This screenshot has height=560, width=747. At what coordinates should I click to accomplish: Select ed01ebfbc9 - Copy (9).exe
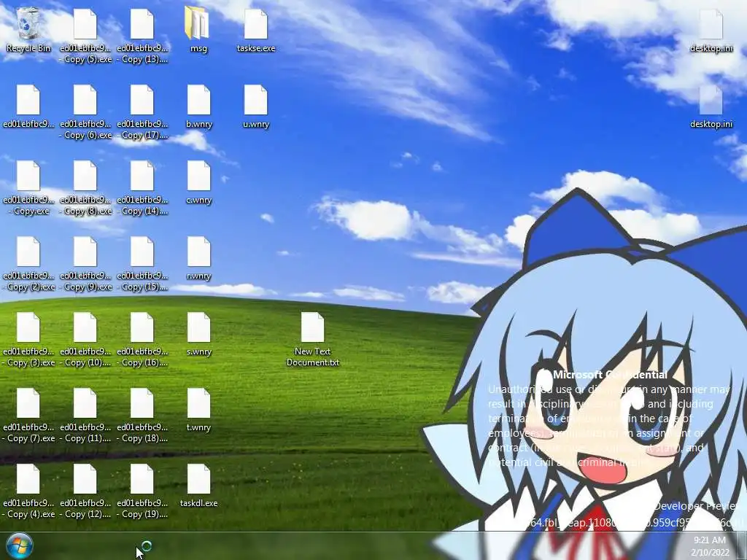tap(85, 263)
